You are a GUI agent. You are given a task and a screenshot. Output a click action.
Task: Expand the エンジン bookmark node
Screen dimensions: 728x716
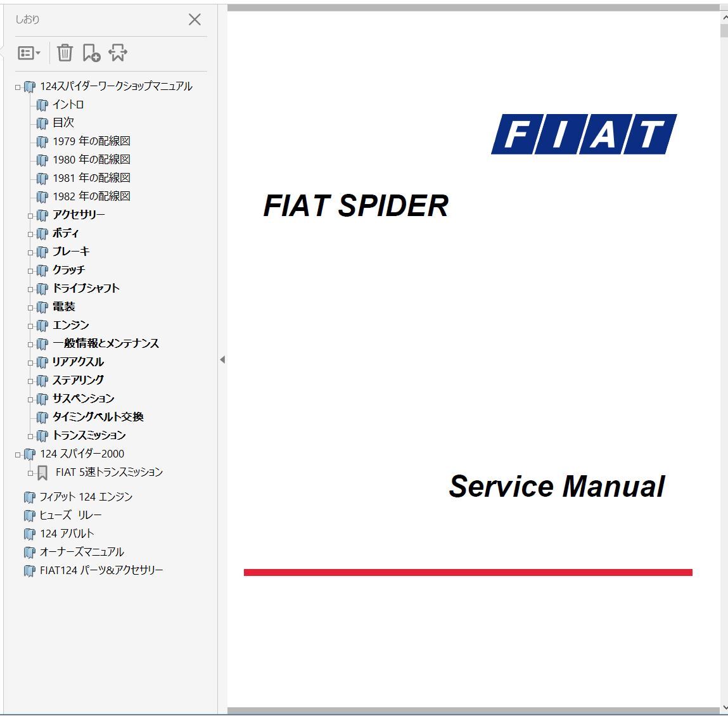tap(30, 326)
